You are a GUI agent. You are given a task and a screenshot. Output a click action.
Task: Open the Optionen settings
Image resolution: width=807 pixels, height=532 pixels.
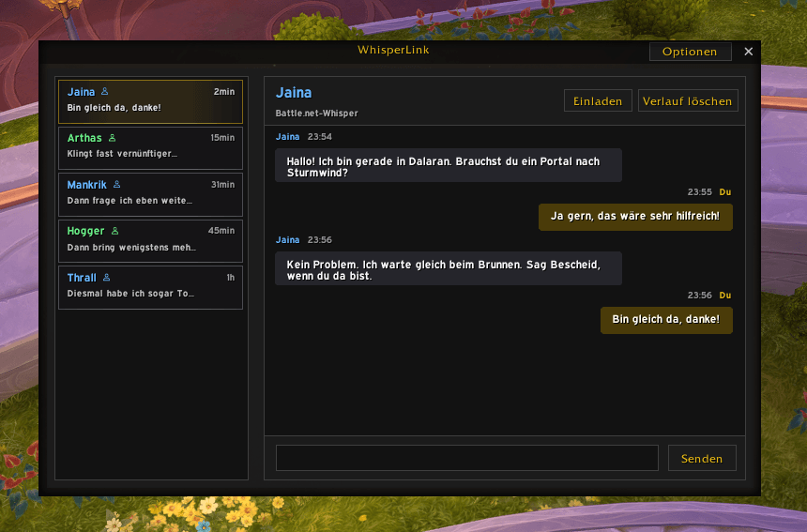pyautogui.click(x=690, y=52)
